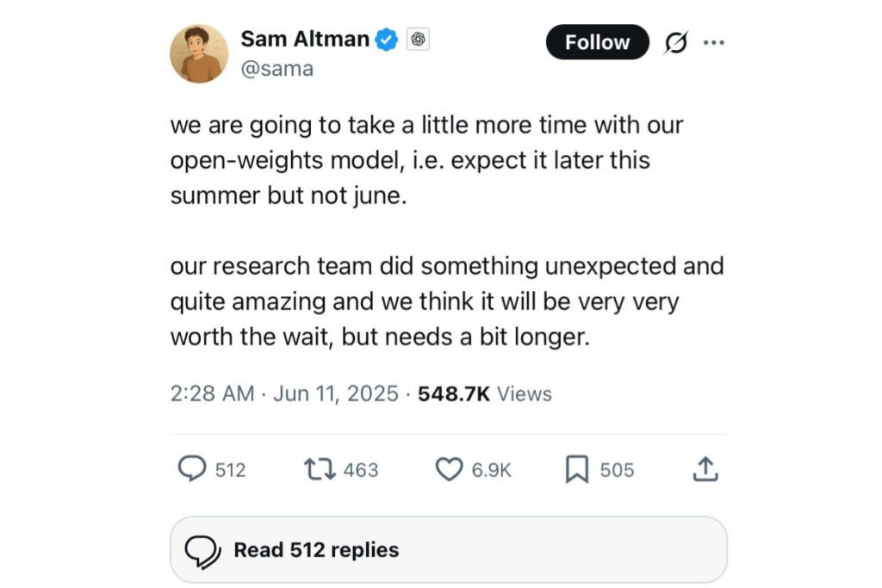Screen dimensions: 882x588
Task: Open the three-dot more options menu
Action: (x=714, y=41)
